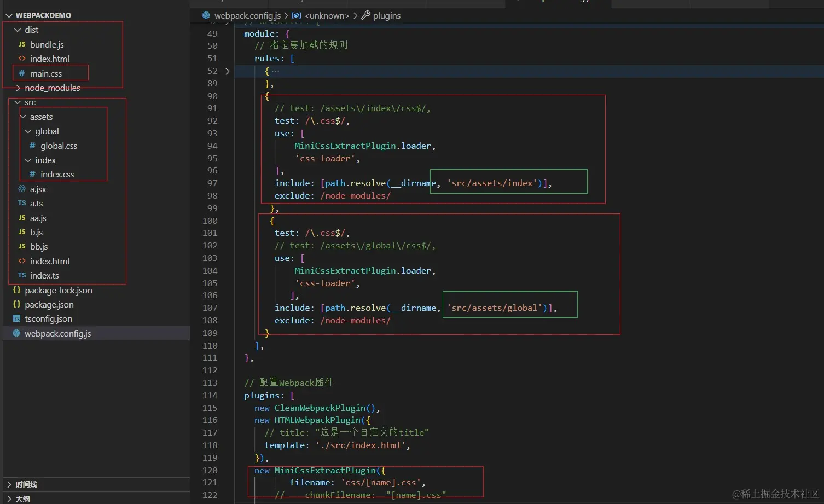Expand the 大纲 panel
824x504 pixels.
pos(22,499)
